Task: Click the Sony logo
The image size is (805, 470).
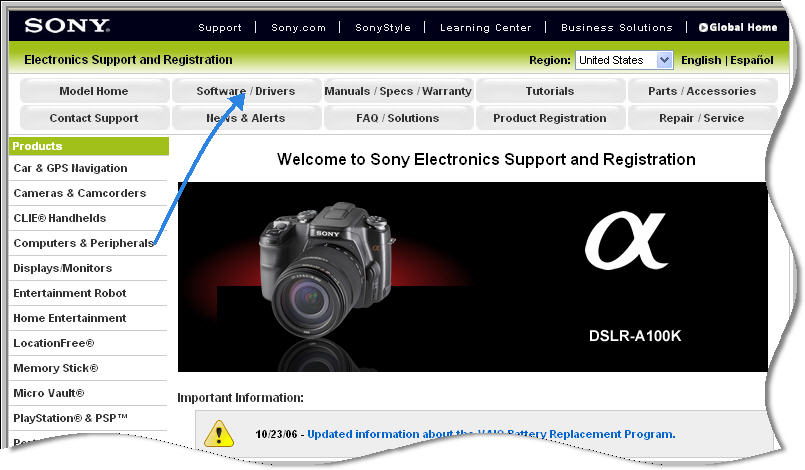Action: point(67,26)
